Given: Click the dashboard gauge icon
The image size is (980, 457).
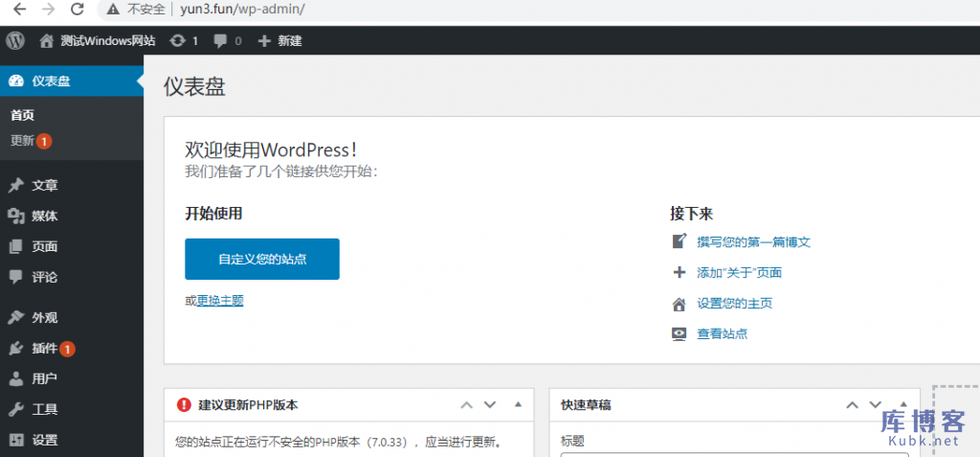Looking at the screenshot, I should coord(15,81).
